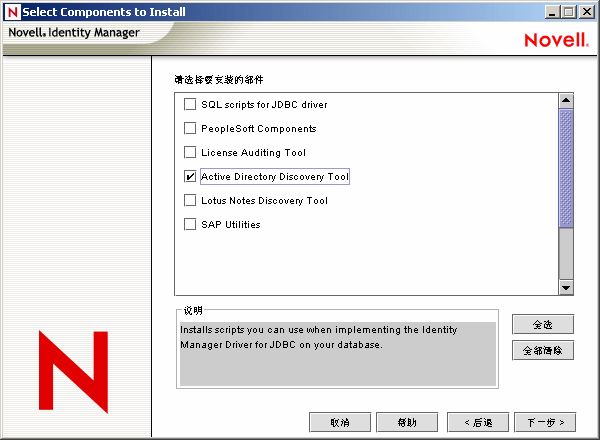Click the 'Active Directory Discovery Tool' label
The width and height of the screenshot is (600, 440).
pyautogui.click(x=275, y=176)
